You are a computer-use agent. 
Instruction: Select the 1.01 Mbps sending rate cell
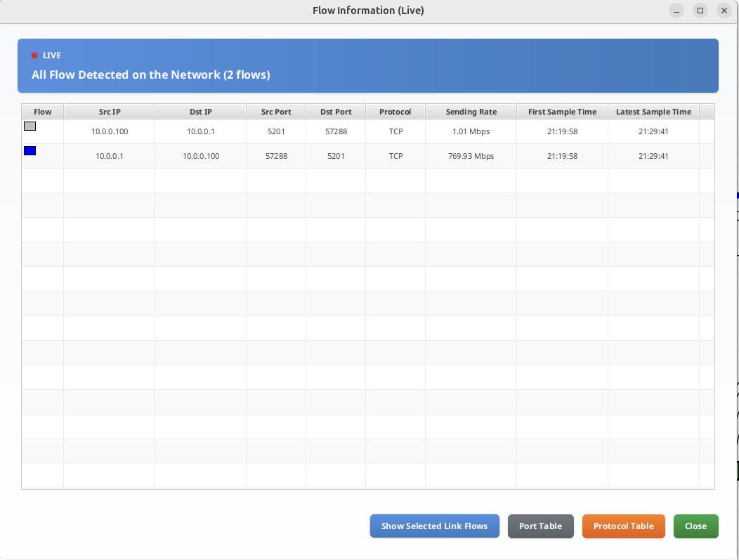tap(471, 131)
